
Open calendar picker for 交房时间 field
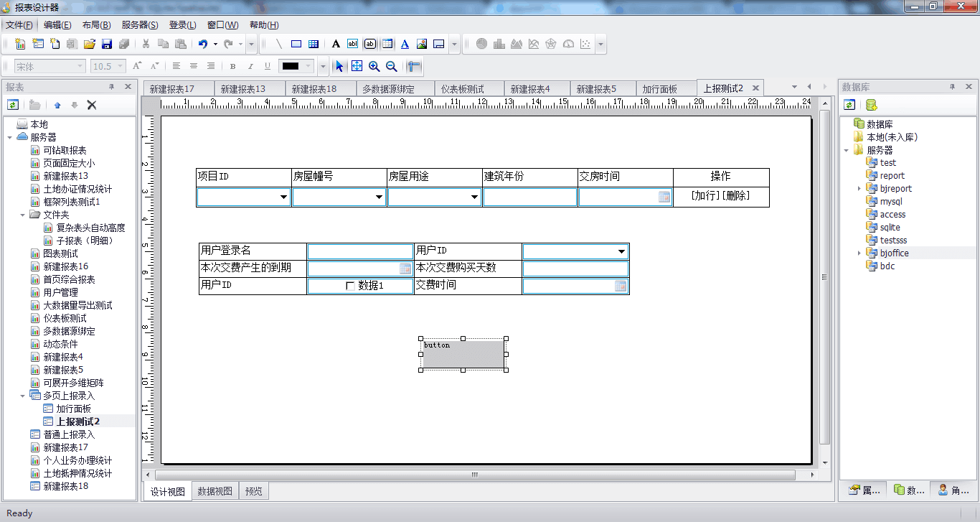(x=664, y=197)
